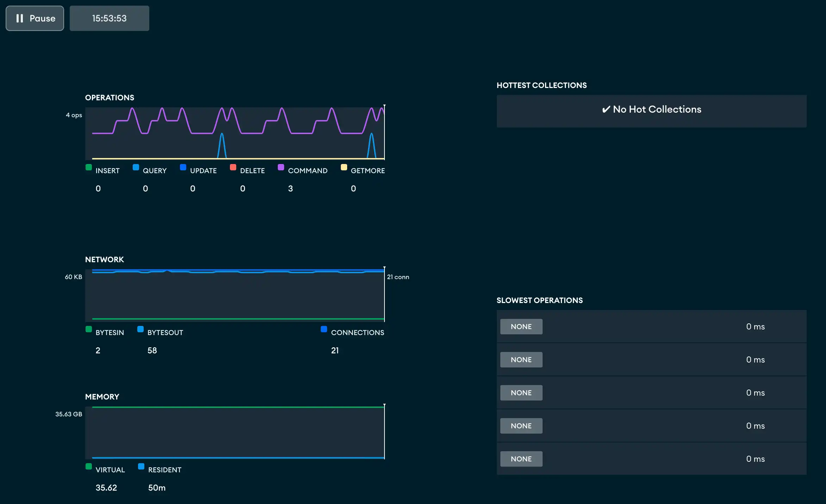Toggle the VIRTUAL memory series marker
826x504 pixels.
click(x=88, y=466)
